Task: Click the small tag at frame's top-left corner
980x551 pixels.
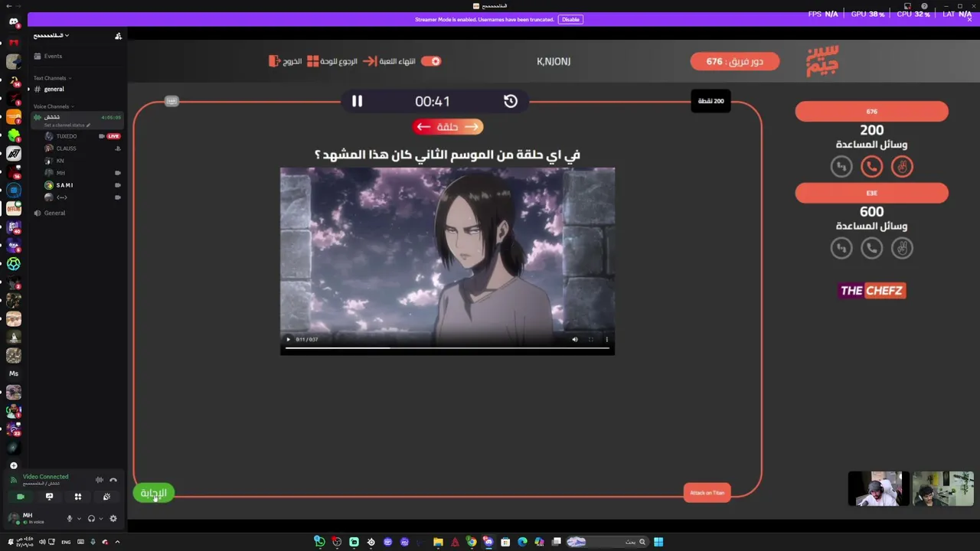Action: tap(171, 101)
